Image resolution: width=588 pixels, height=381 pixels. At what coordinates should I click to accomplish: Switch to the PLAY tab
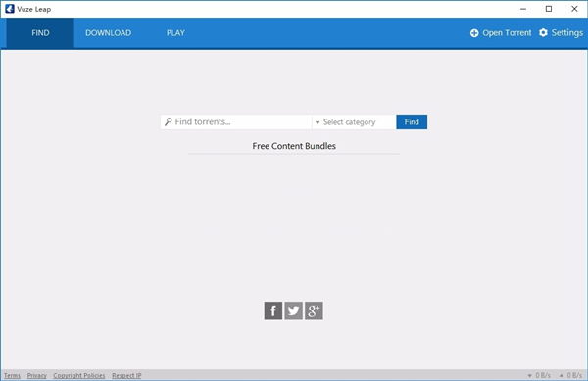[x=175, y=33]
